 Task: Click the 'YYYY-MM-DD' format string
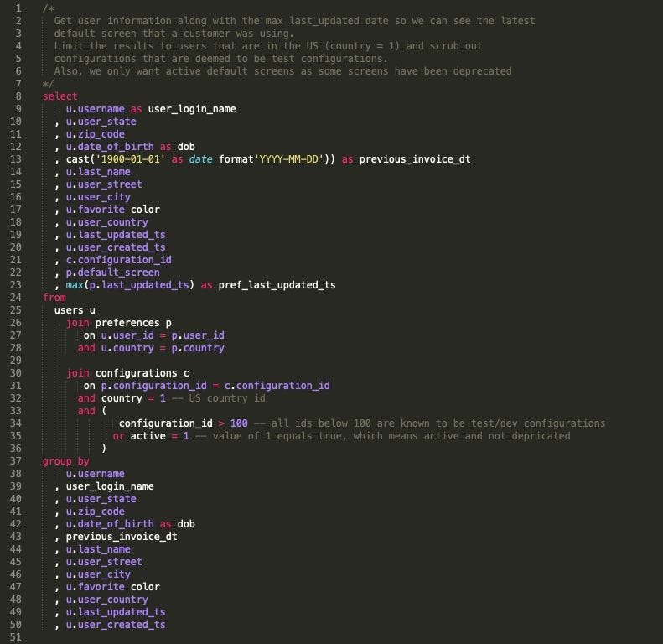289,159
